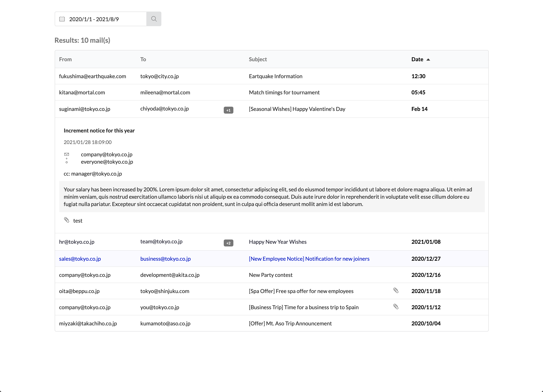Collapse the Increment notice for this year heading

99,131
